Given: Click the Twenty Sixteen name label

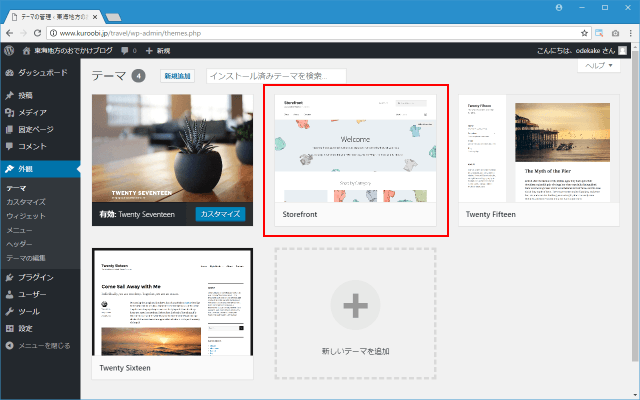Looking at the screenshot, I should 125,368.
